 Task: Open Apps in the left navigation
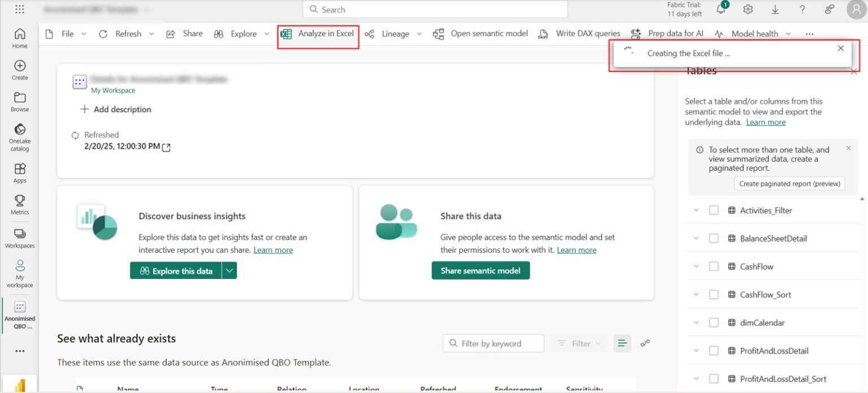pyautogui.click(x=20, y=173)
